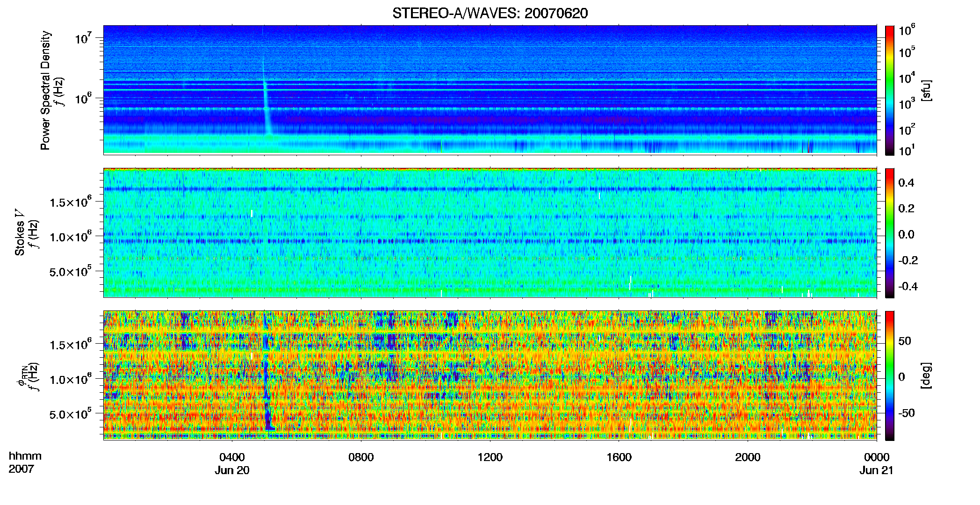Click the 50 value on degree color bar
Viewport: 980px width, 505px height.
coord(905,341)
